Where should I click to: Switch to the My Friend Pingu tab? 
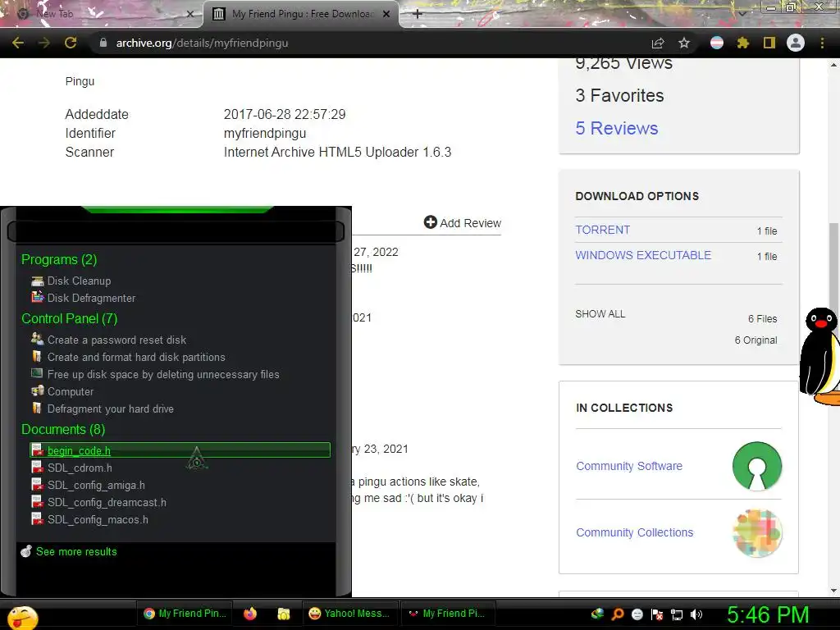click(x=300, y=14)
